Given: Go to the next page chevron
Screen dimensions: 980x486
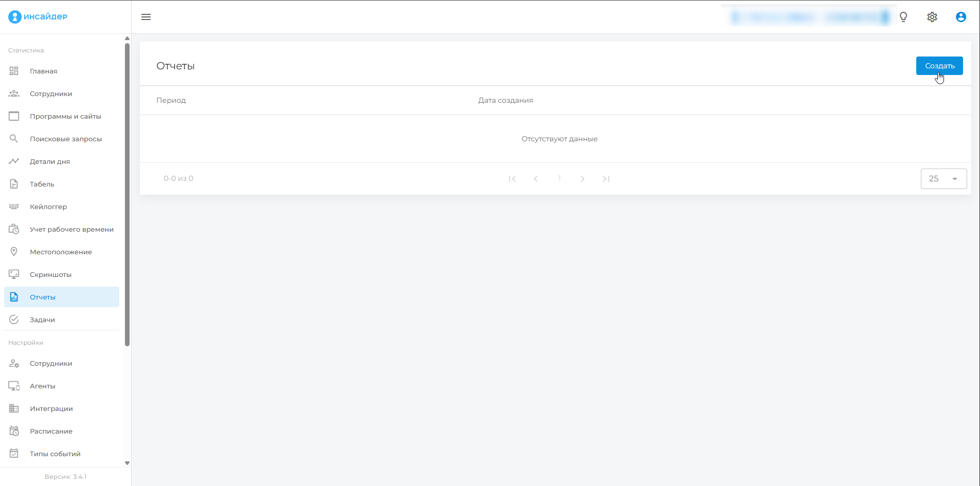Looking at the screenshot, I should (583, 179).
